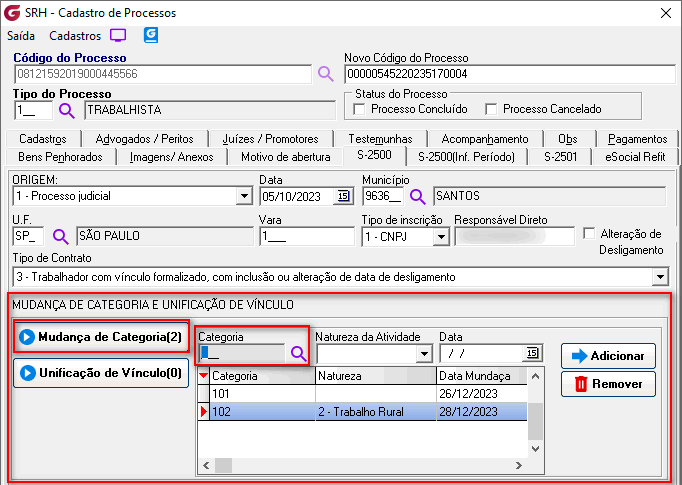Open calendar picker for Data 05/10/2023

(x=344, y=196)
